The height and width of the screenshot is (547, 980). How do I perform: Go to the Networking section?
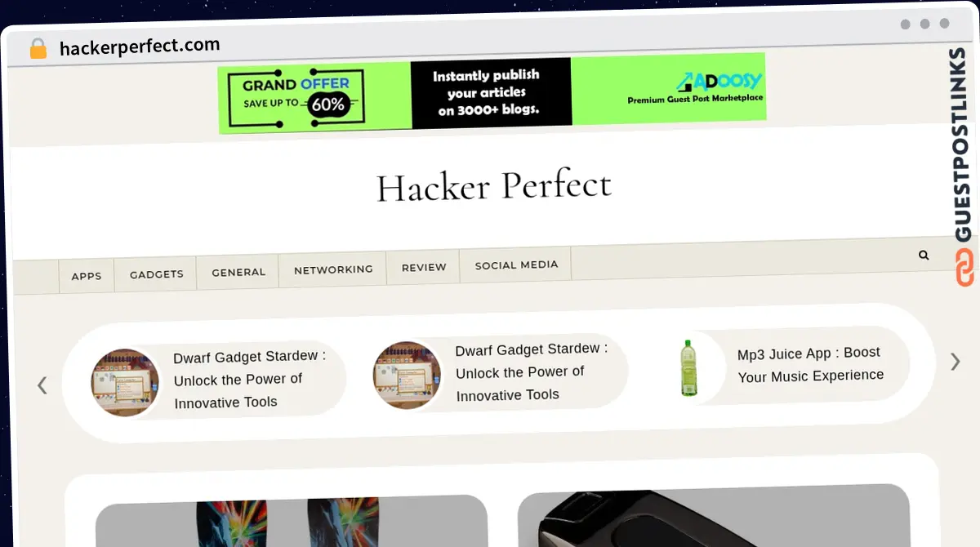pyautogui.click(x=333, y=269)
